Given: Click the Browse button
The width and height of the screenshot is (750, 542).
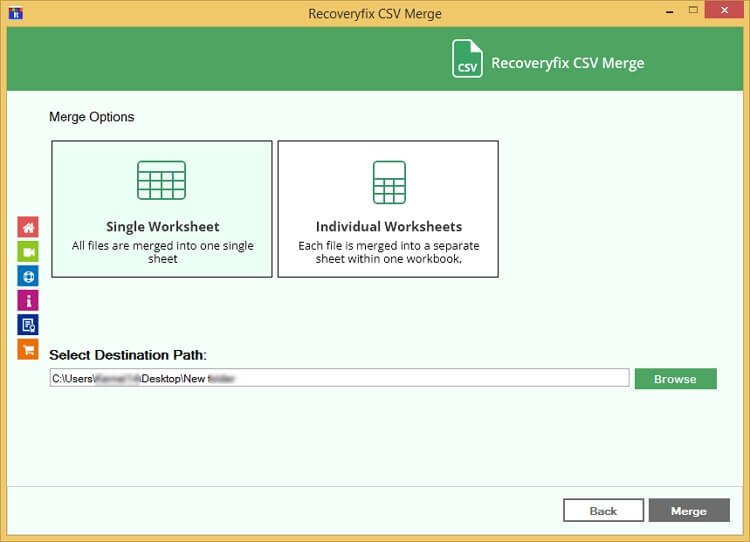Looking at the screenshot, I should click(675, 379).
